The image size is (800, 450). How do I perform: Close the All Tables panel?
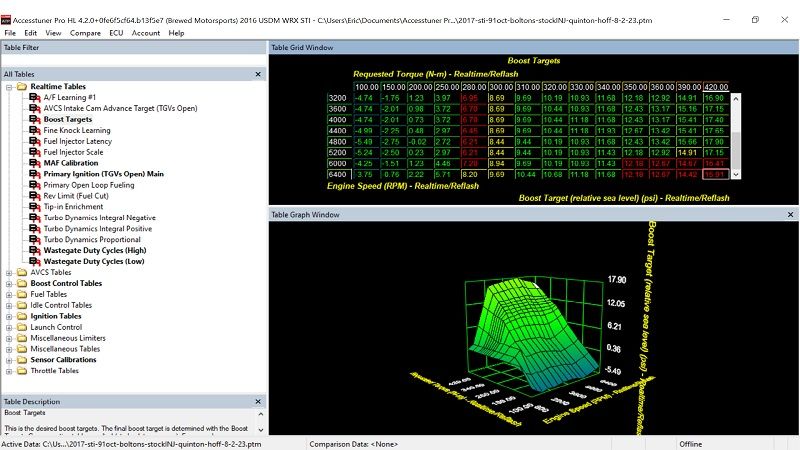click(258, 74)
